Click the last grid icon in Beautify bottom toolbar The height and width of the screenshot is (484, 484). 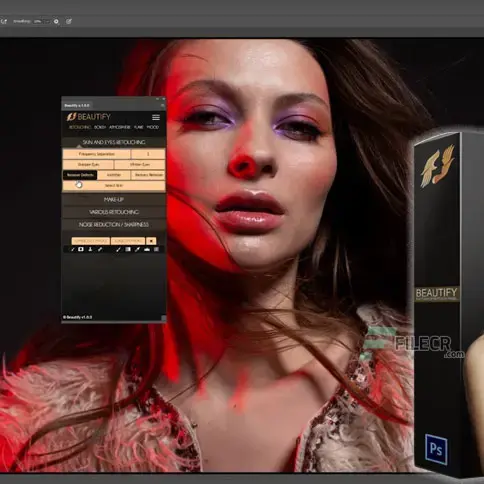156,249
